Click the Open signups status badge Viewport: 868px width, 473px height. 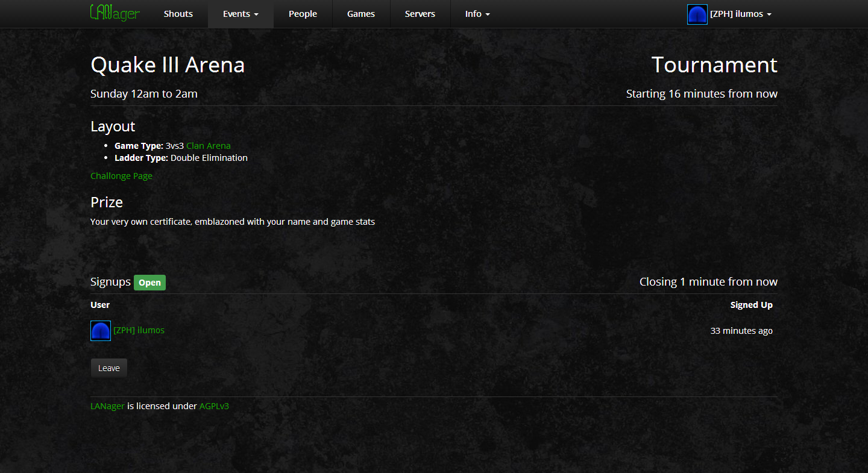pyautogui.click(x=149, y=283)
